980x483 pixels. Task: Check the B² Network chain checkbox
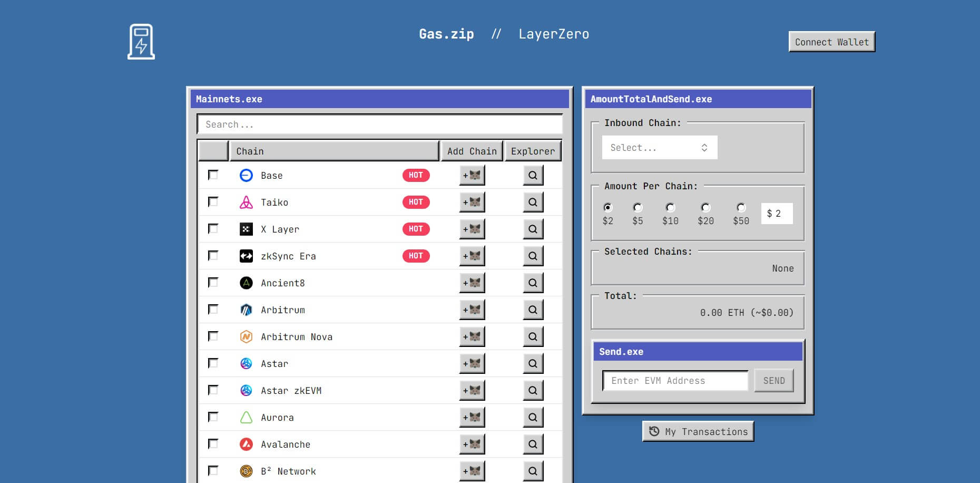click(x=213, y=470)
